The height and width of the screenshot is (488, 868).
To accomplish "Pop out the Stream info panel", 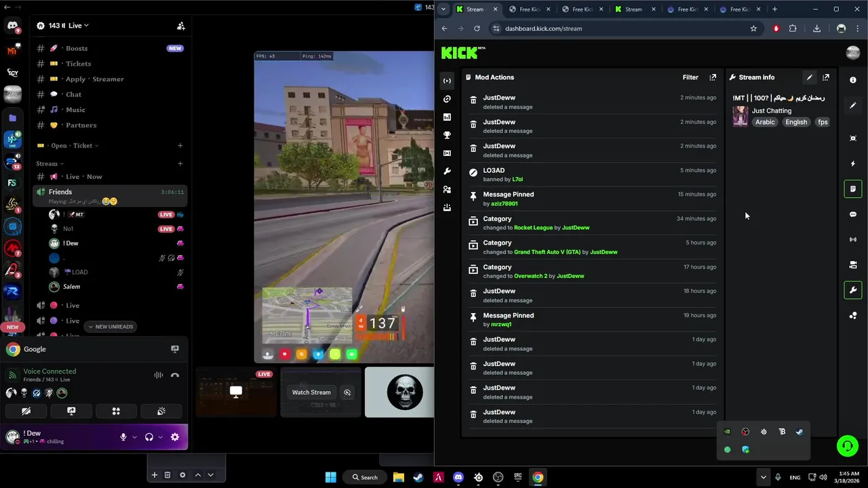I will [826, 77].
